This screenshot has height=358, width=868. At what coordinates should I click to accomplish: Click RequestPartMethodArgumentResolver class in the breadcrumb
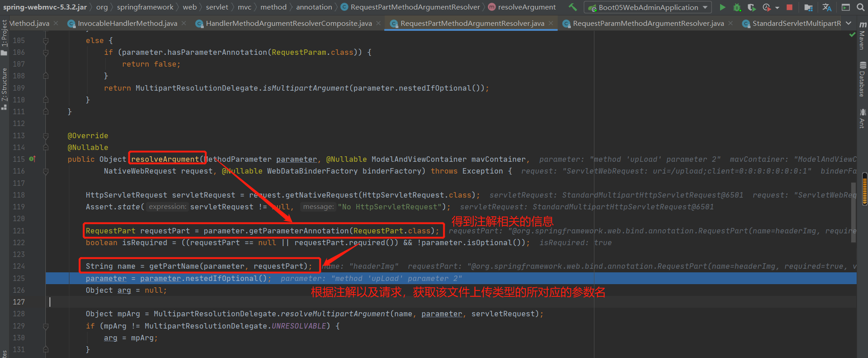tap(410, 7)
